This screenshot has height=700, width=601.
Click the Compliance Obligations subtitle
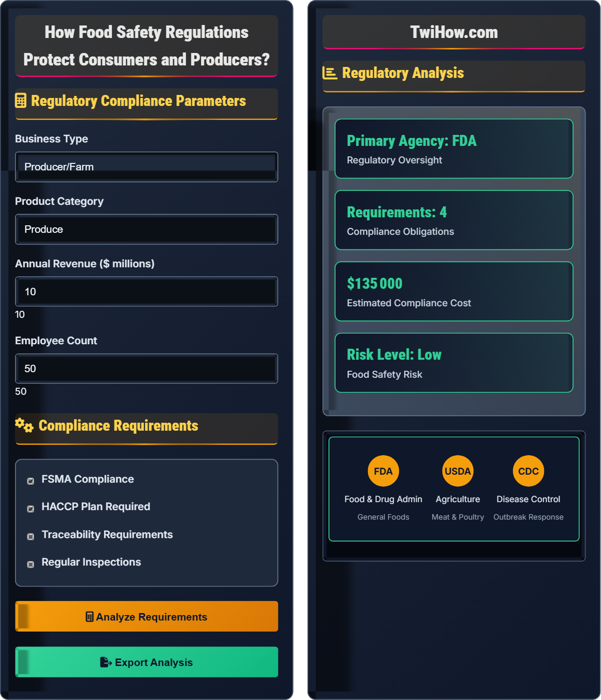coord(400,232)
